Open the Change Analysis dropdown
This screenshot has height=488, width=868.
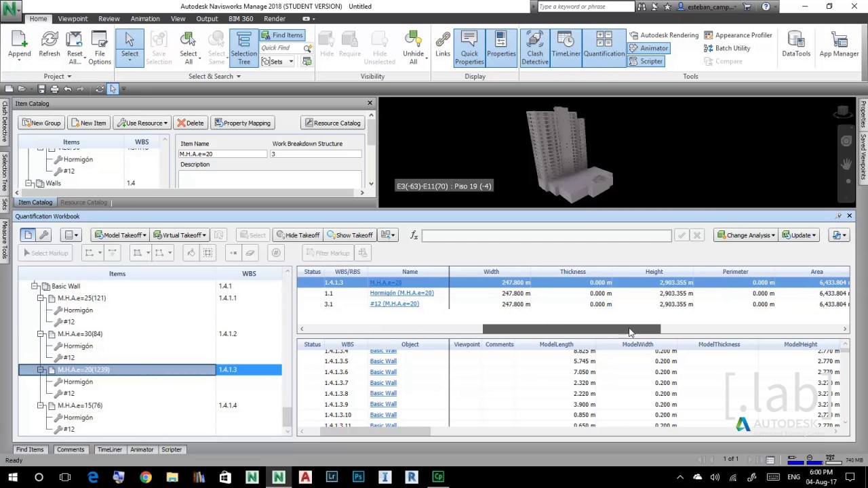point(745,235)
